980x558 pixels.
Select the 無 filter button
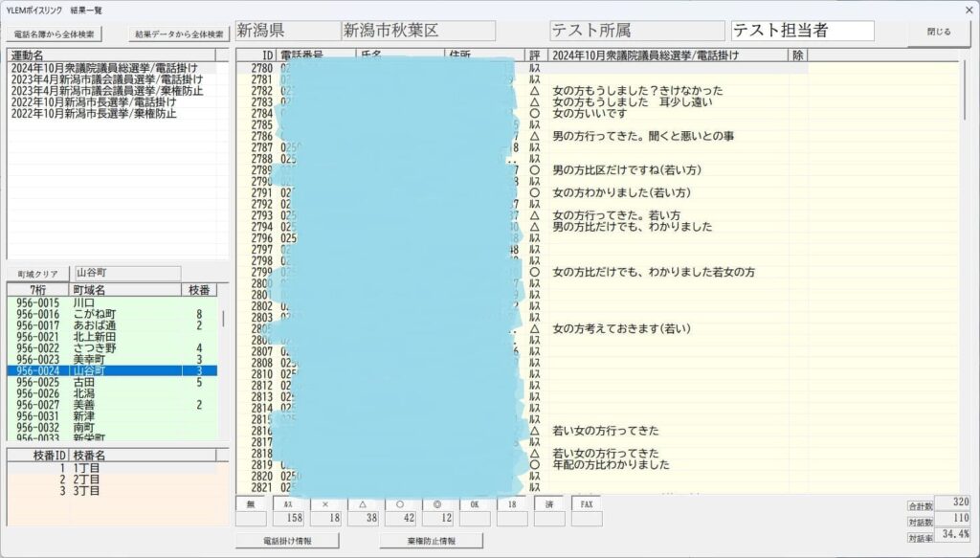click(250, 503)
